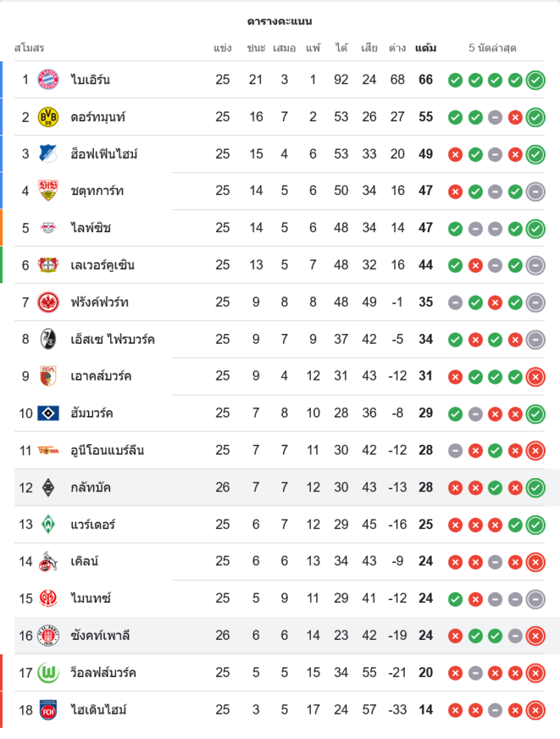Click the Borussia Dortmund BVB logo
560x739 pixels.
48,117
